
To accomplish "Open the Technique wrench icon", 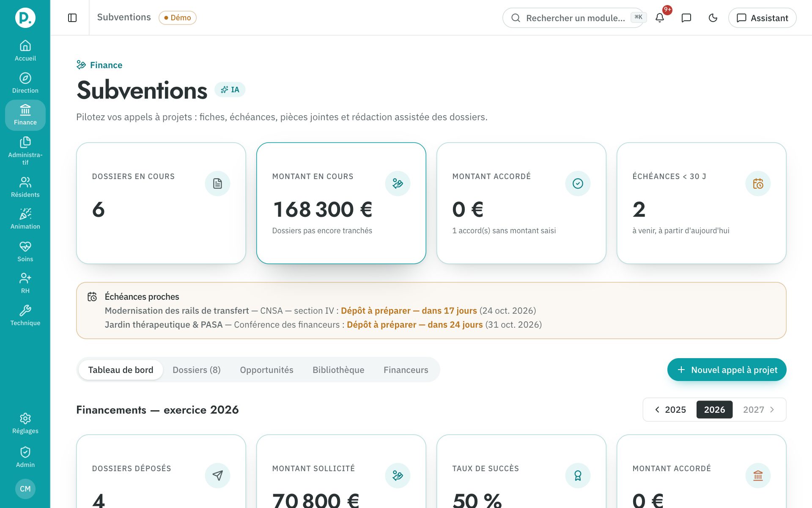I will coord(25,315).
